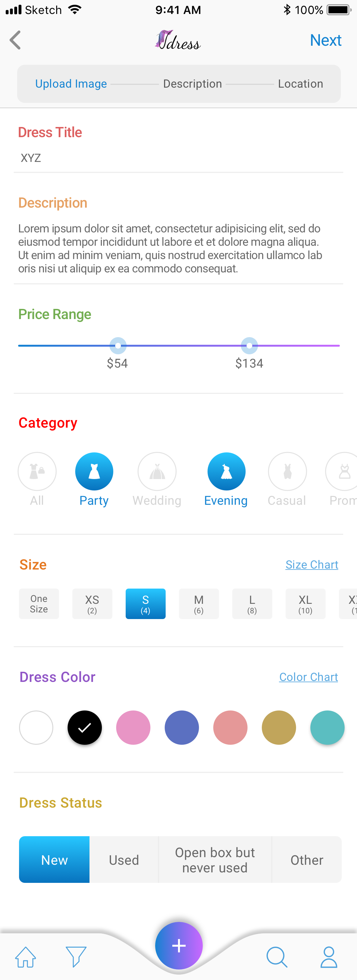Open the profile person icon

pyautogui.click(x=329, y=957)
